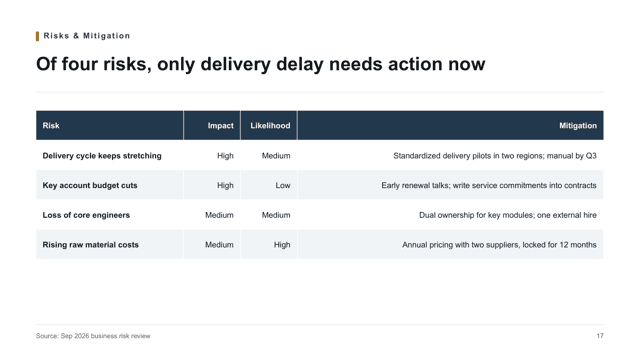Click the Delivery cycle keeps stretching cell
Viewport: 640px width, 360px height.
[102, 156]
